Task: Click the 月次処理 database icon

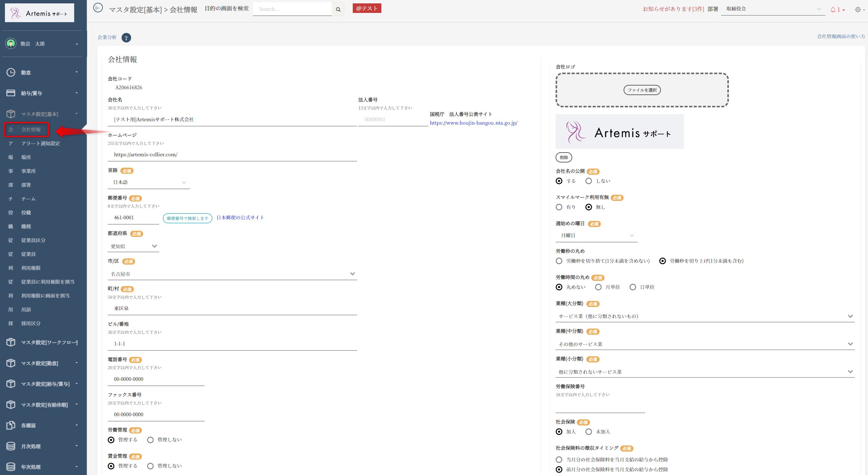Action: 11,446
